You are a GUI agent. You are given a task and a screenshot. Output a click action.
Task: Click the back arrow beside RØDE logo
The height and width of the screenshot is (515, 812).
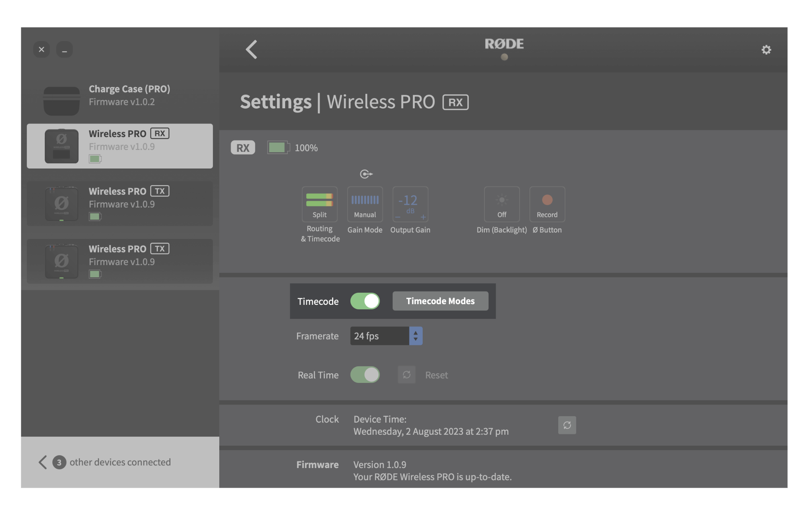click(x=251, y=50)
